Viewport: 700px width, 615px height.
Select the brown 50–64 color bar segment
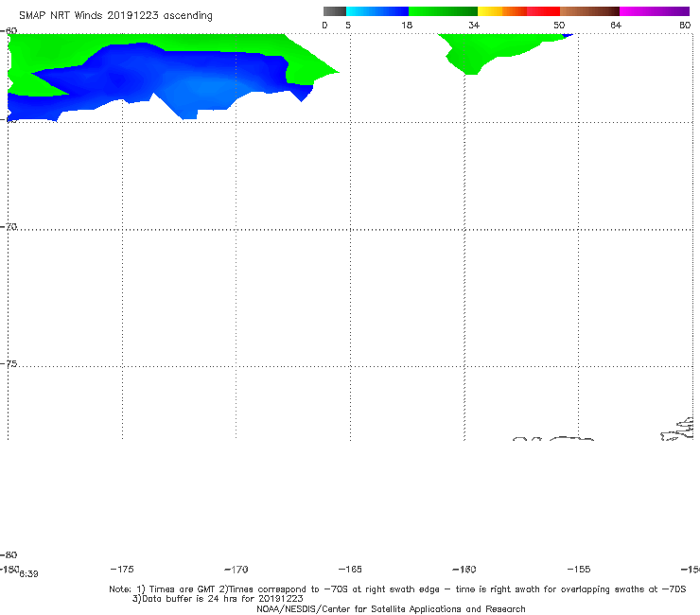[x=589, y=11]
